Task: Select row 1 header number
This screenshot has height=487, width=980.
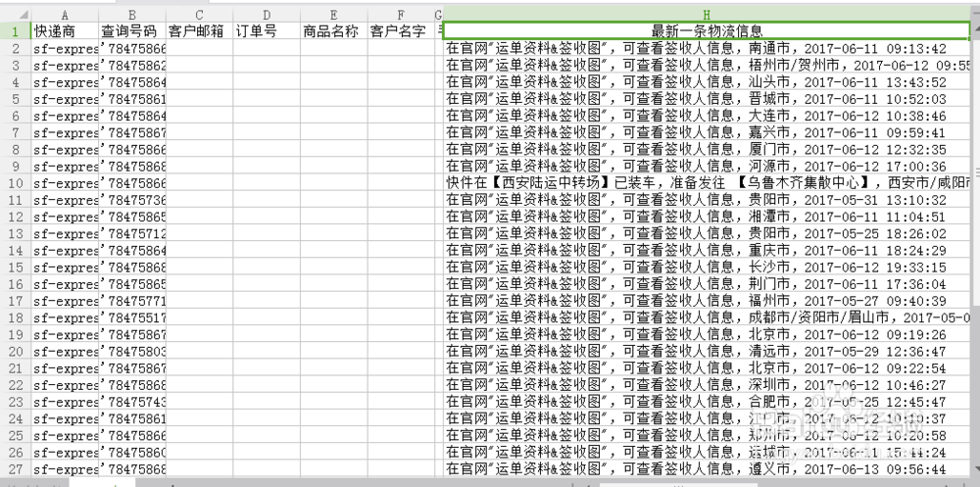Action: coord(16,30)
